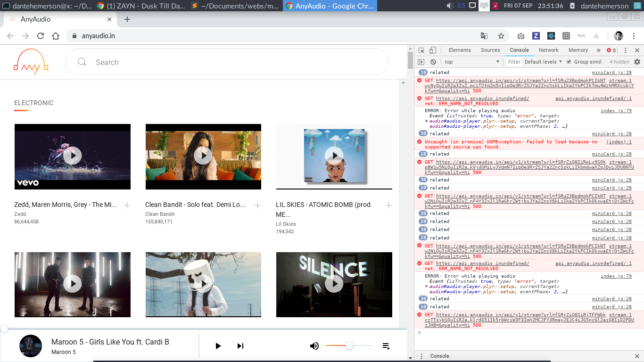Expand the first audio#audio-player error object
Image resolution: width=644 pixels, height=362 pixels.
tap(427, 121)
